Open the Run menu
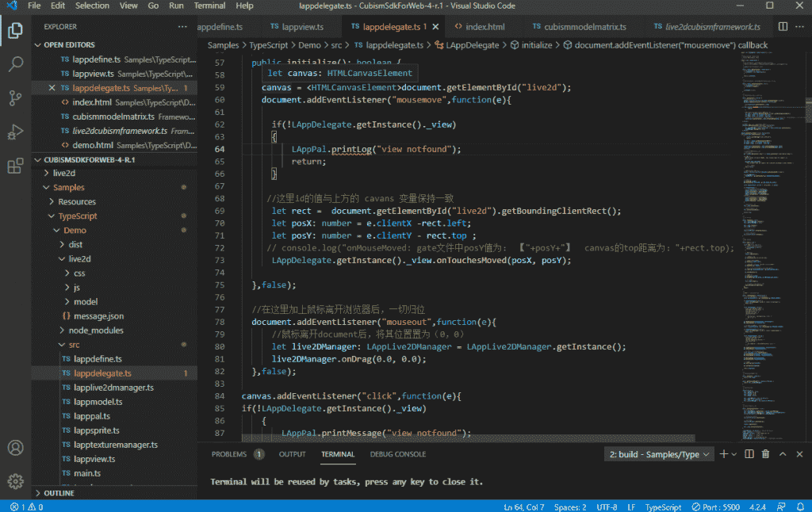Screen dimensions: 812x512 click(176, 6)
